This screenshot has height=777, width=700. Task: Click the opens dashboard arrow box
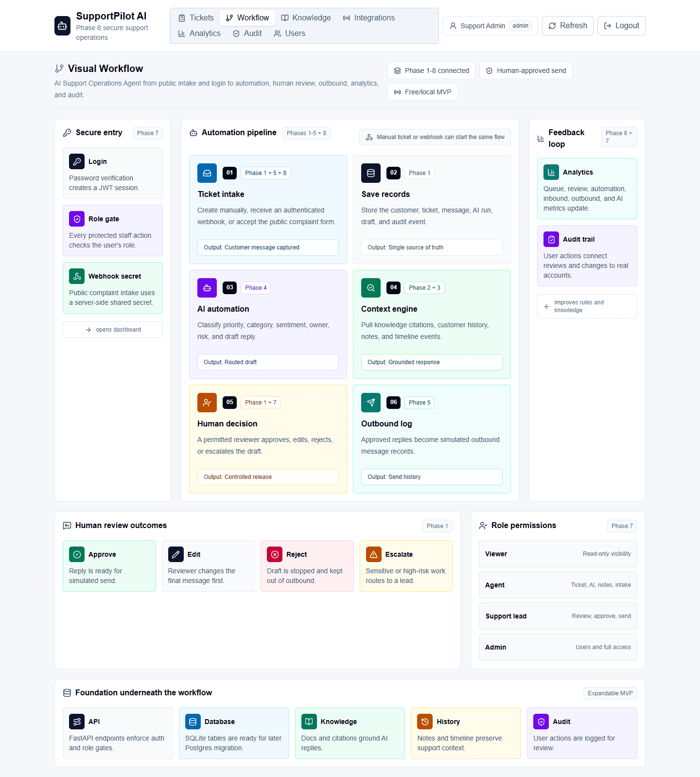point(113,330)
